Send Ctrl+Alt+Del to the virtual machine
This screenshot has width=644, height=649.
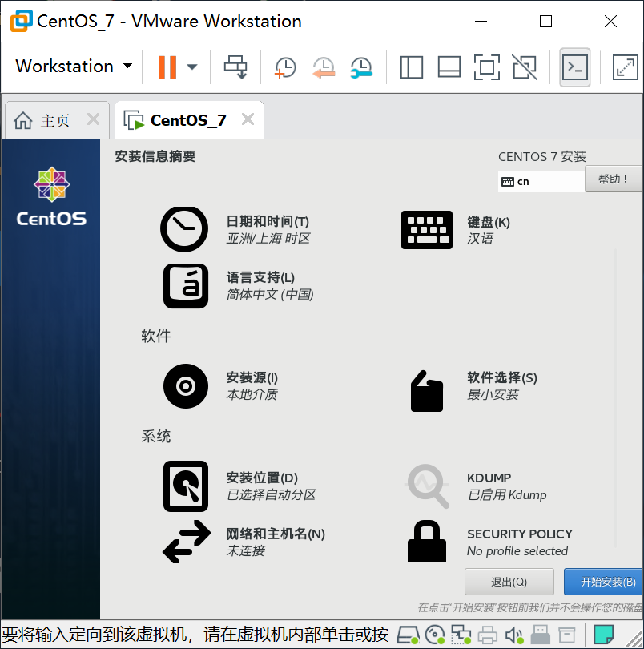point(235,67)
